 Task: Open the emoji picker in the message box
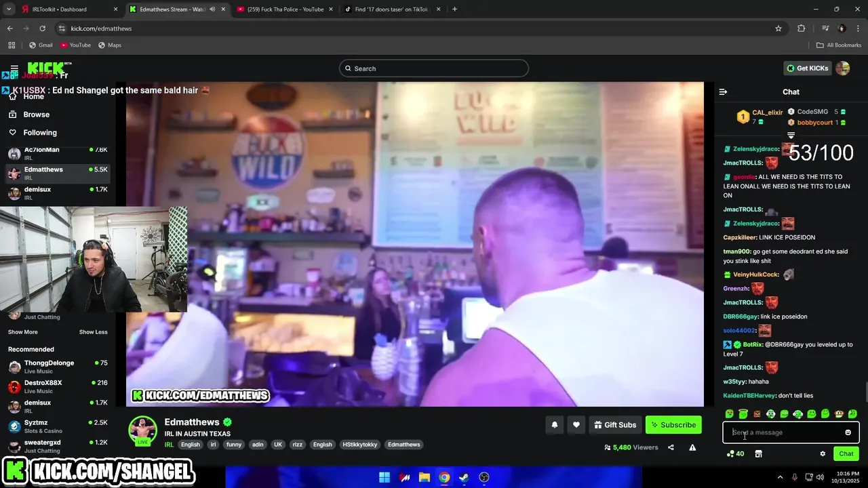tap(848, 432)
